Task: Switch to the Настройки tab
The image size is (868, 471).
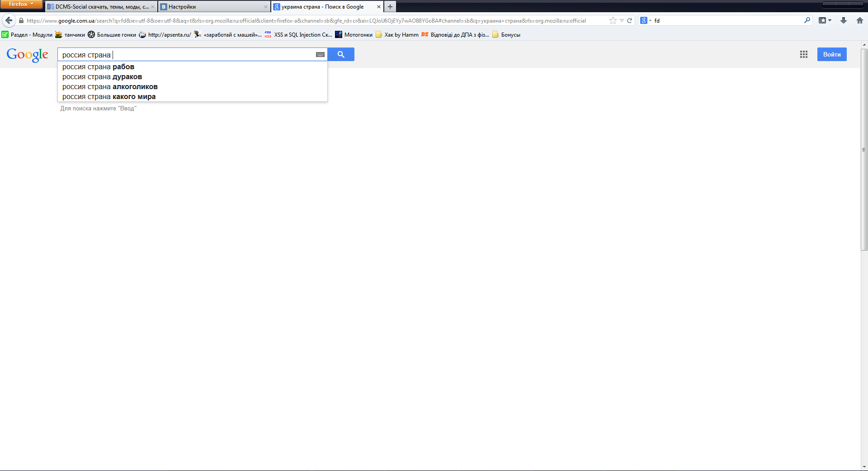Action: (212, 7)
